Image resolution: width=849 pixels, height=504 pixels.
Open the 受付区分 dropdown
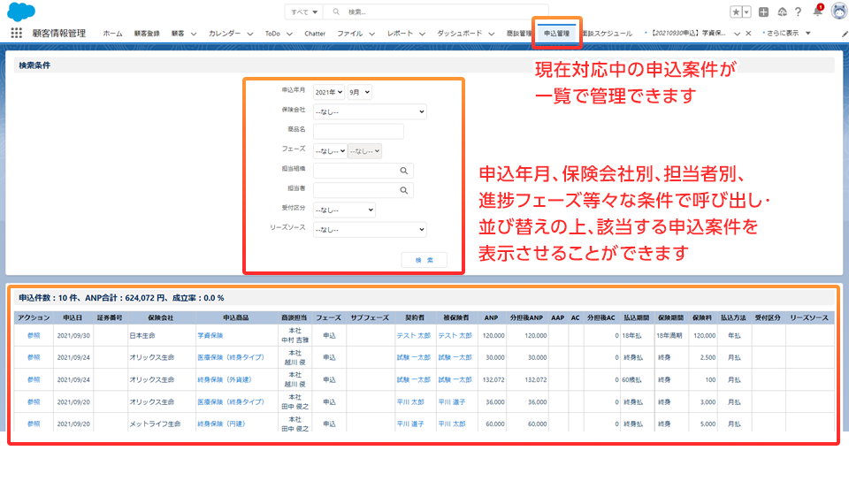point(344,210)
